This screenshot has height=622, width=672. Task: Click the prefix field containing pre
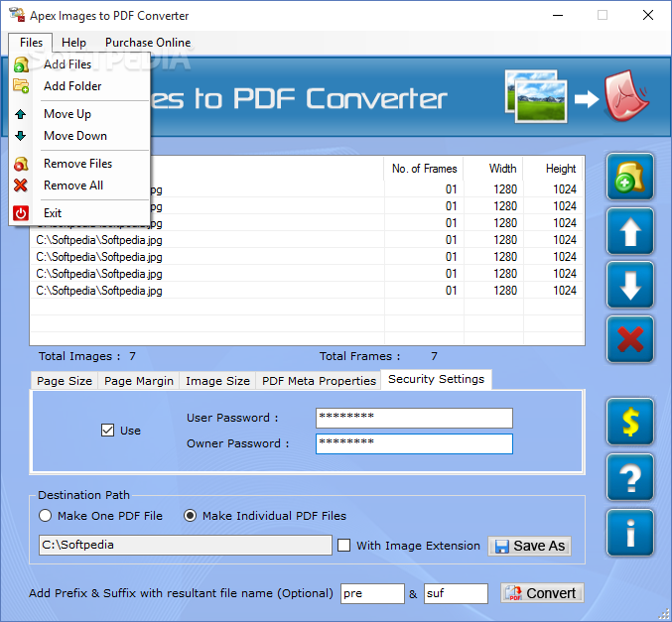tap(372, 593)
